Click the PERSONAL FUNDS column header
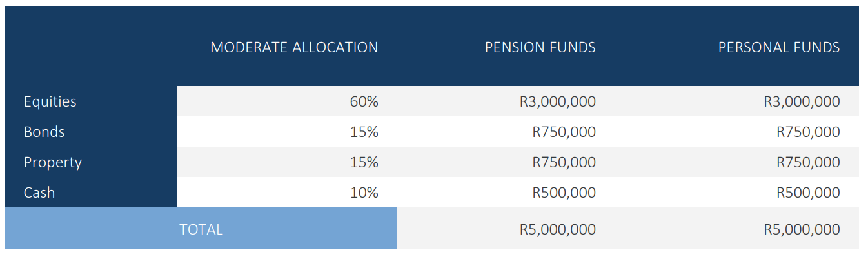 (779, 47)
